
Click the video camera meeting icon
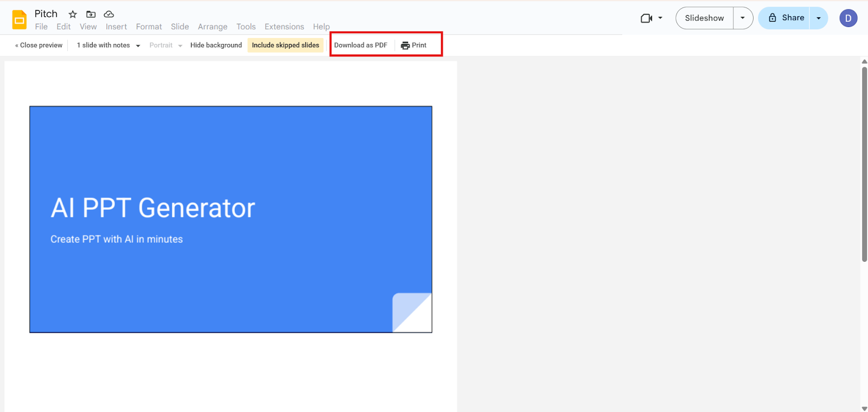[646, 18]
